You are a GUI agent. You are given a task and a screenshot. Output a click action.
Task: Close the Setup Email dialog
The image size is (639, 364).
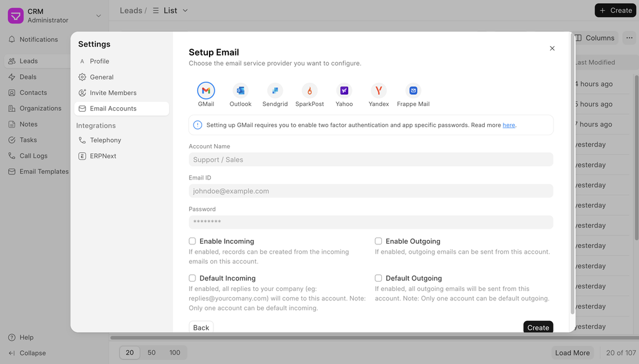[x=552, y=49]
